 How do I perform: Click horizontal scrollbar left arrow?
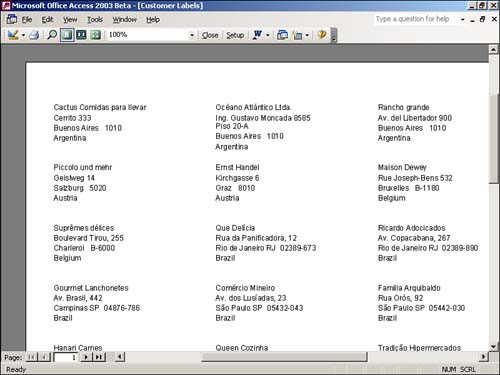click(120, 357)
